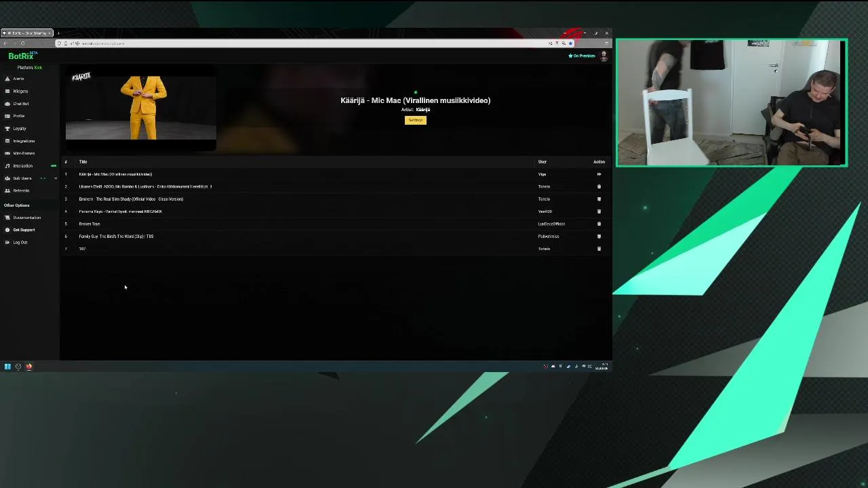This screenshot has width=868, height=488.
Task: Click the User column header
Action: point(542,162)
